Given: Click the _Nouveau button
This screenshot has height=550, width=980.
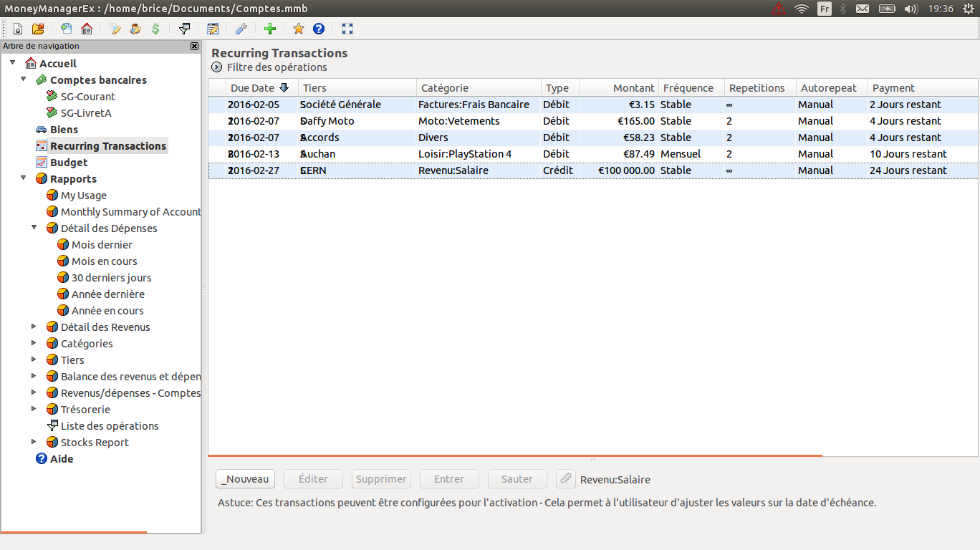Looking at the screenshot, I should [x=246, y=479].
